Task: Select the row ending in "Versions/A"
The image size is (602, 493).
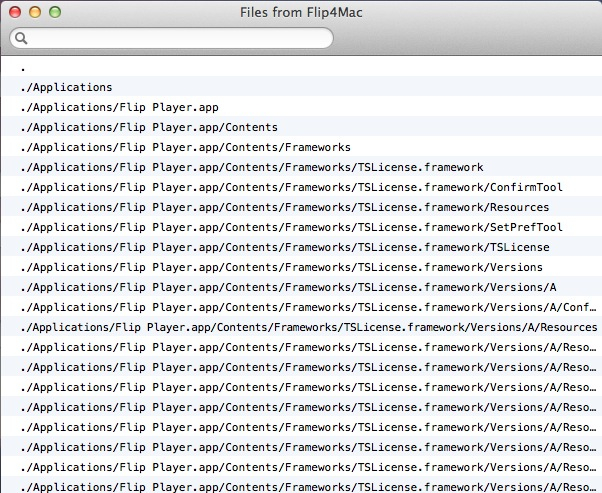Action: tap(301, 286)
